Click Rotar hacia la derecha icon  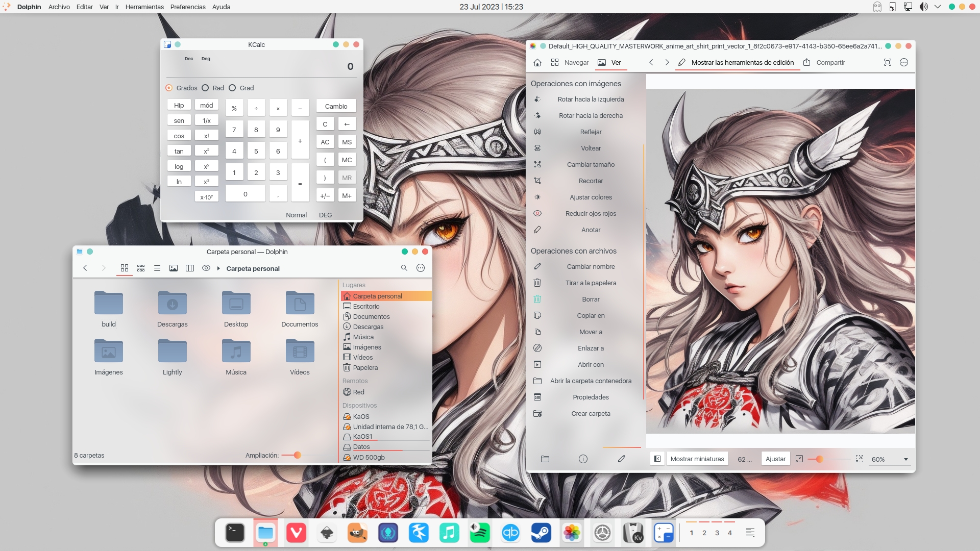pyautogui.click(x=537, y=115)
